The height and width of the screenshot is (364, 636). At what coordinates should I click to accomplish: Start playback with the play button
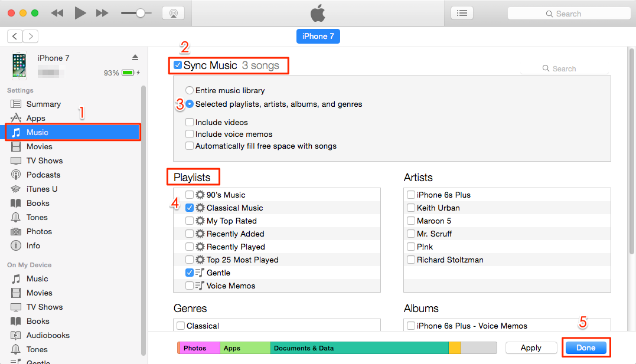(80, 13)
